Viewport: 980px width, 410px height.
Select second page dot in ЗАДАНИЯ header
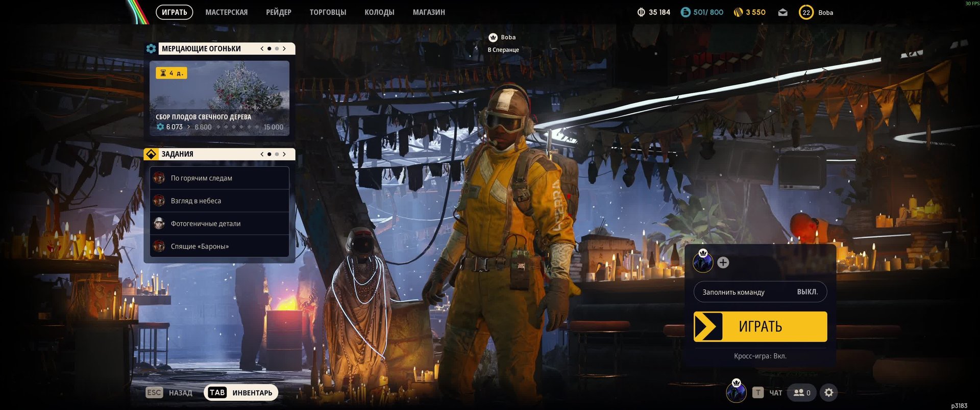coord(277,154)
